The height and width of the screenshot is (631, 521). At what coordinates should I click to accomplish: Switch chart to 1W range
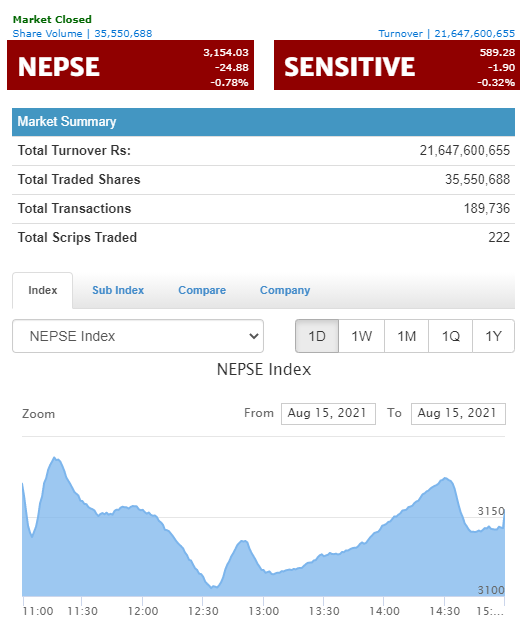click(x=361, y=336)
